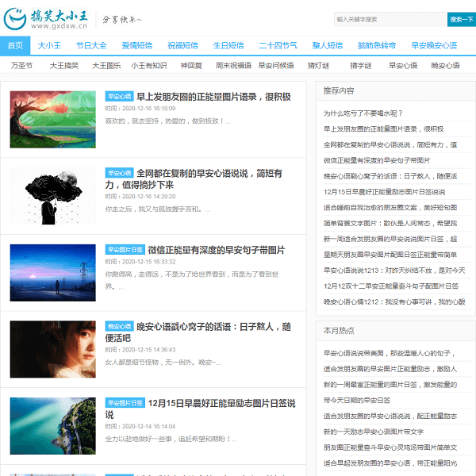The width and height of the screenshot is (476, 476).
Task: Focus the keyword search input field
Action: point(390,19)
